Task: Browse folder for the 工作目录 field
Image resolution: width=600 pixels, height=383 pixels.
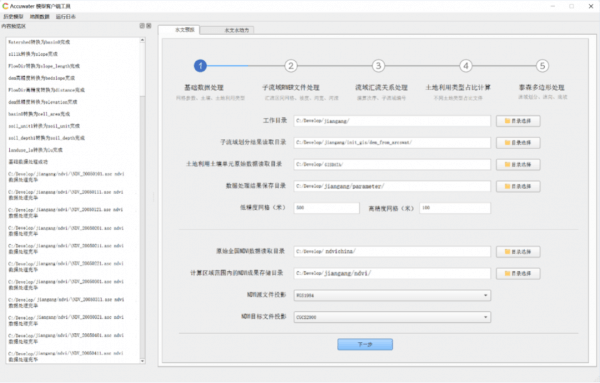Action: (x=518, y=121)
